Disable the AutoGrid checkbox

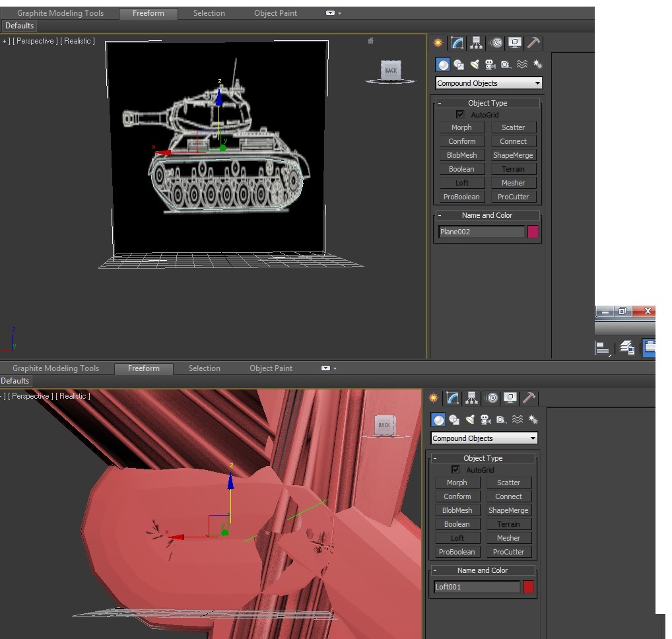click(x=460, y=114)
